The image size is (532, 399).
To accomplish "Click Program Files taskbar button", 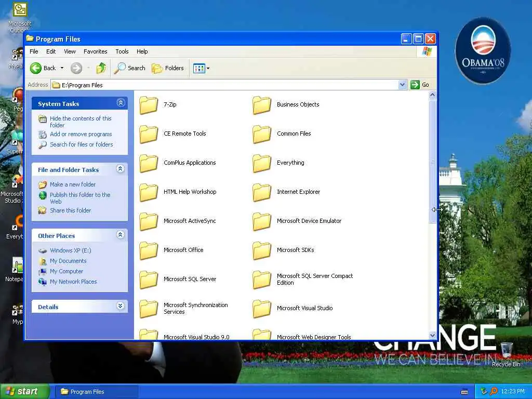I will (x=96, y=392).
